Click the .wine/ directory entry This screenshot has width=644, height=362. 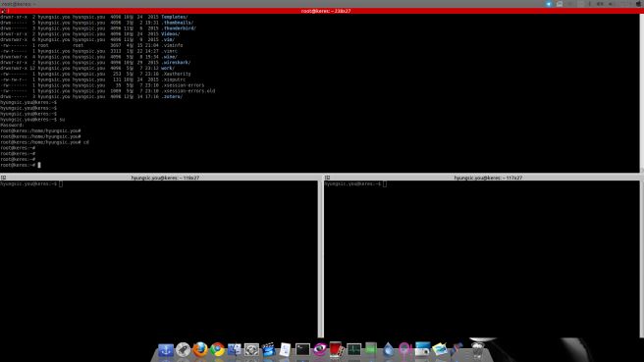click(x=169, y=57)
